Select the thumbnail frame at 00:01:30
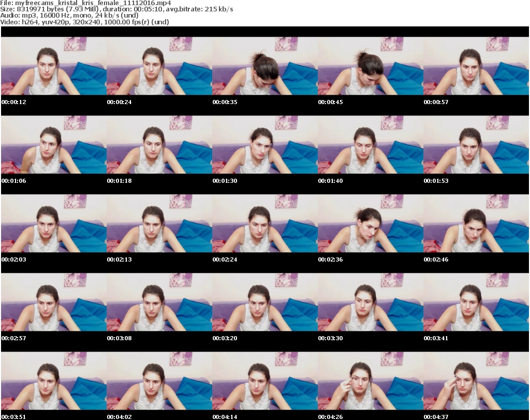530x420 pixels. [x=265, y=144]
